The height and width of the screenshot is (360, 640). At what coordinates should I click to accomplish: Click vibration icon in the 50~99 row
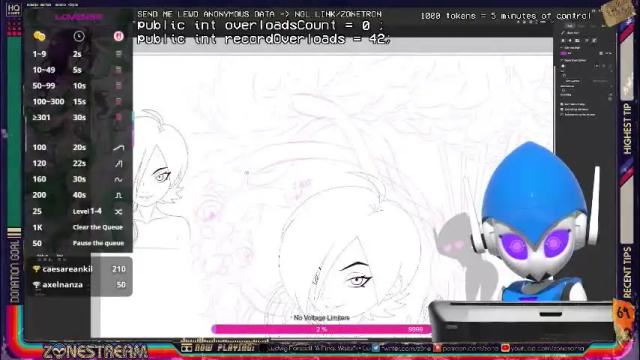click(x=118, y=86)
